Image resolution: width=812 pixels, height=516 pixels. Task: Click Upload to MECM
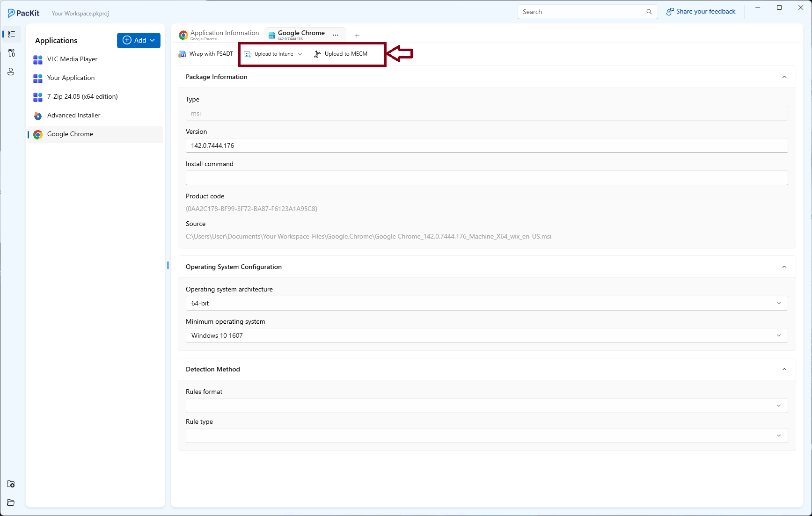tap(342, 54)
